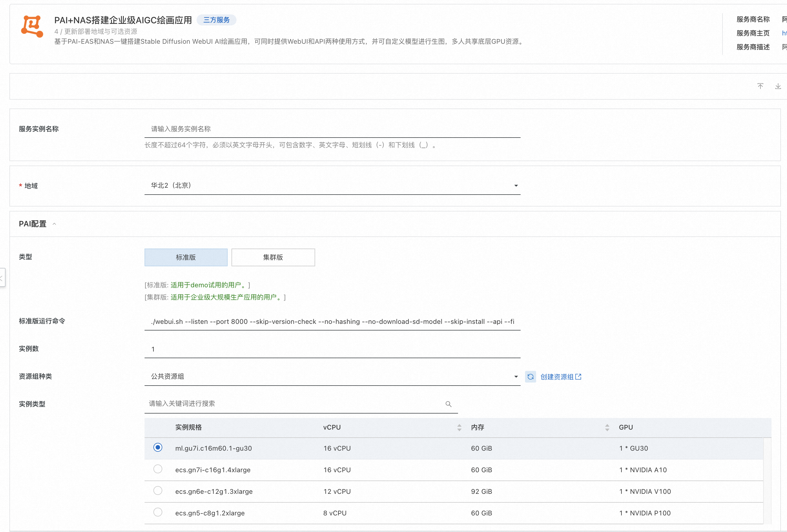Open the 创建资源组 link
This screenshot has height=532, width=787.
coord(561,377)
